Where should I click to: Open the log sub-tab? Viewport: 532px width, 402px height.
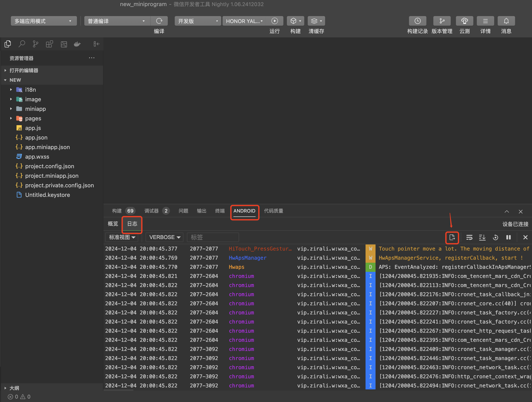tap(132, 224)
